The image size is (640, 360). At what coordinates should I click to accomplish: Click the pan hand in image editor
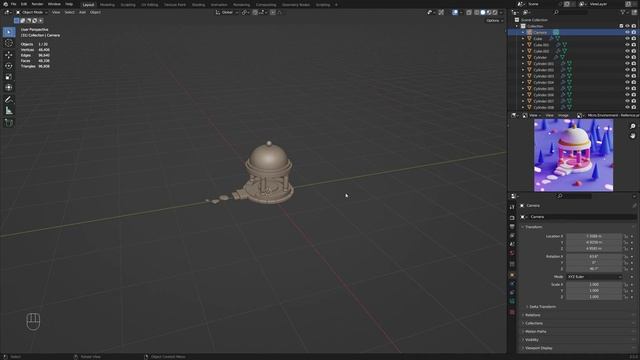[x=633, y=136]
